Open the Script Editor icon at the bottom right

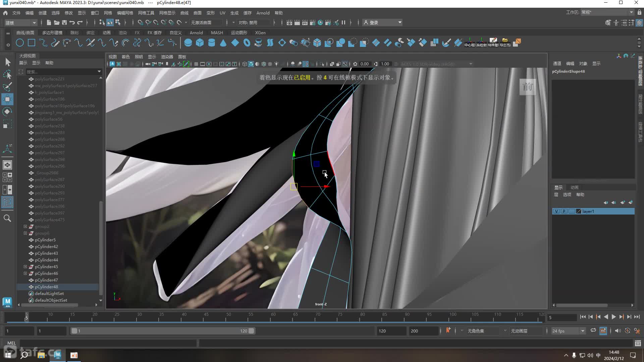pyautogui.click(x=638, y=343)
